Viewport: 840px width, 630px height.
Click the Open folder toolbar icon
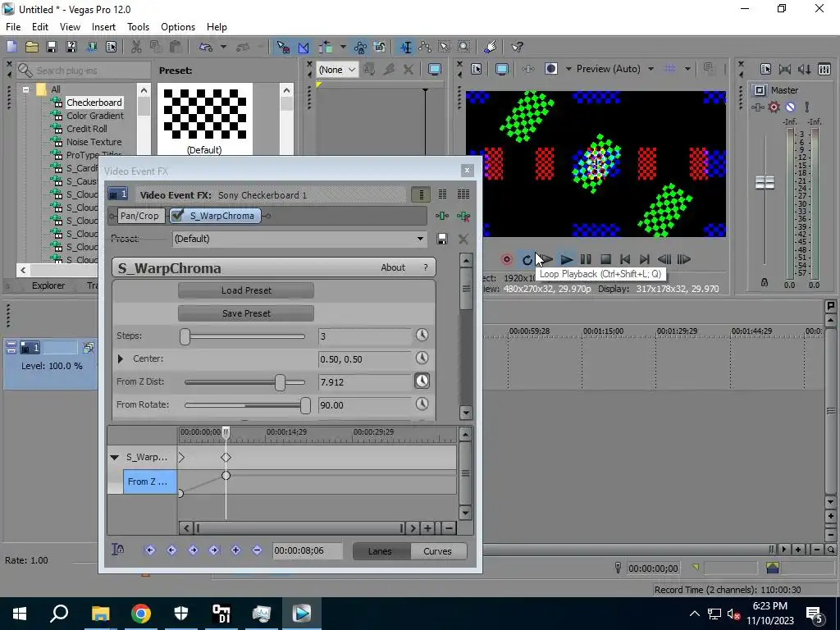click(32, 47)
